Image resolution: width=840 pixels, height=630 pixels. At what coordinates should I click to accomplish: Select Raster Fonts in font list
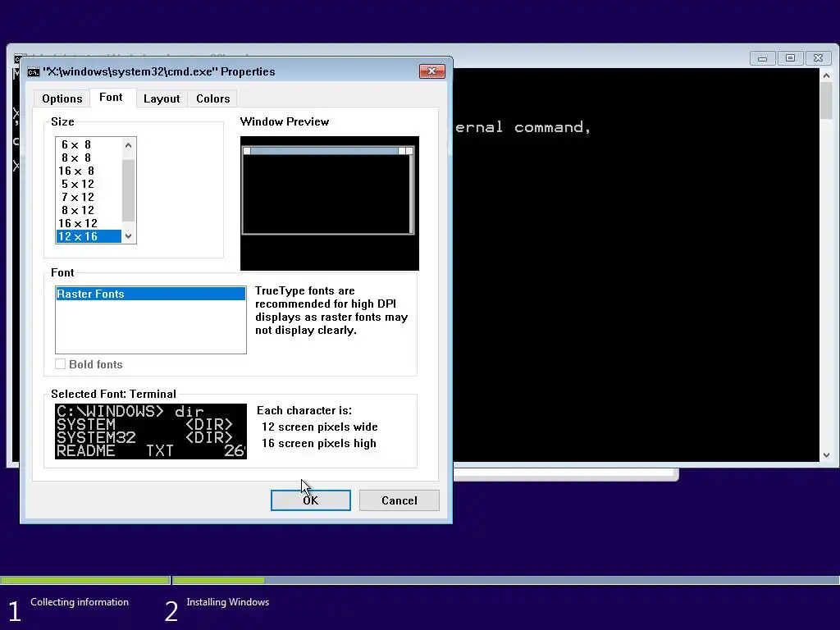click(151, 294)
